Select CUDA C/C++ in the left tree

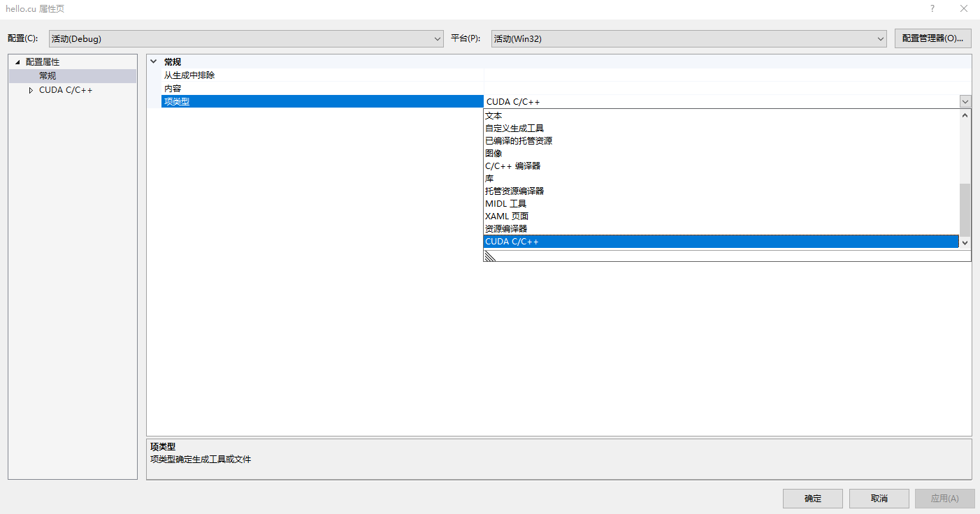click(x=66, y=90)
